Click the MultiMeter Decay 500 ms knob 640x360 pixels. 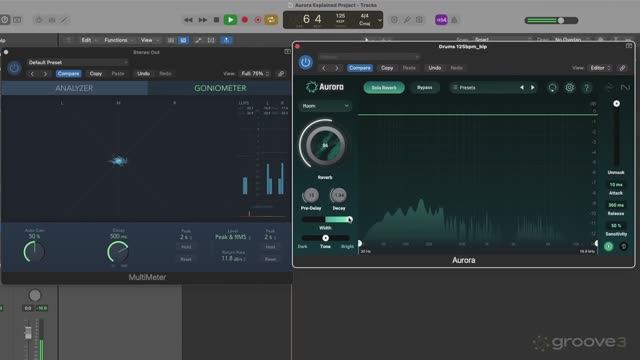click(118, 252)
